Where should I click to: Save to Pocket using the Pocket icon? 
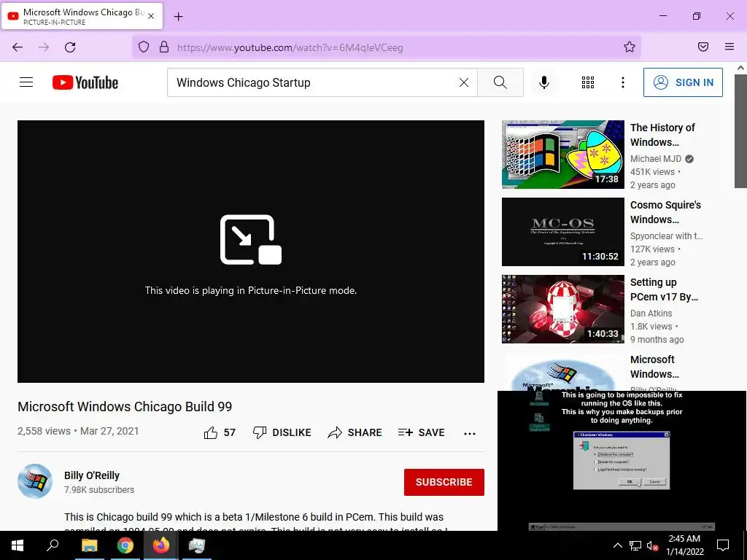tap(703, 47)
